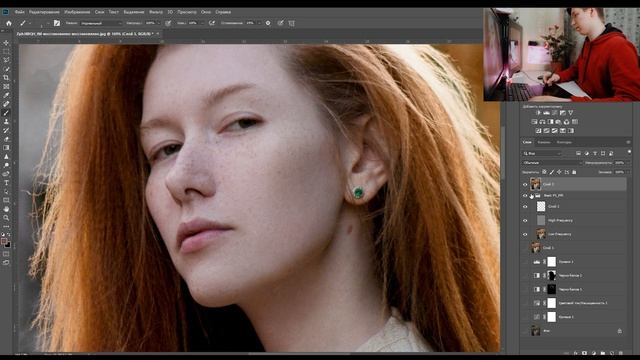This screenshot has width=640, height=360.
Task: Switch to the Контуры tab
Action: click(564, 142)
